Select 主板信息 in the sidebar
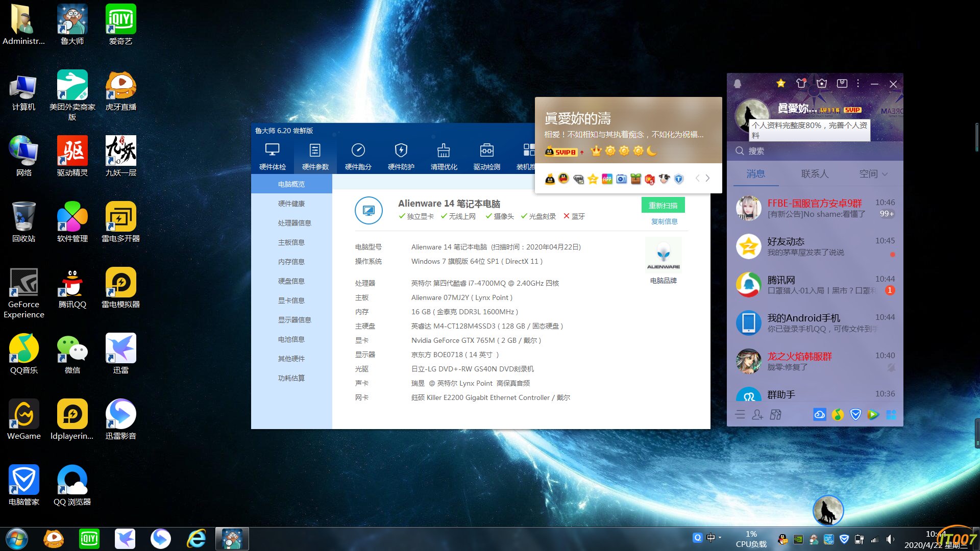Screen dimensions: 980x551 pos(291,242)
